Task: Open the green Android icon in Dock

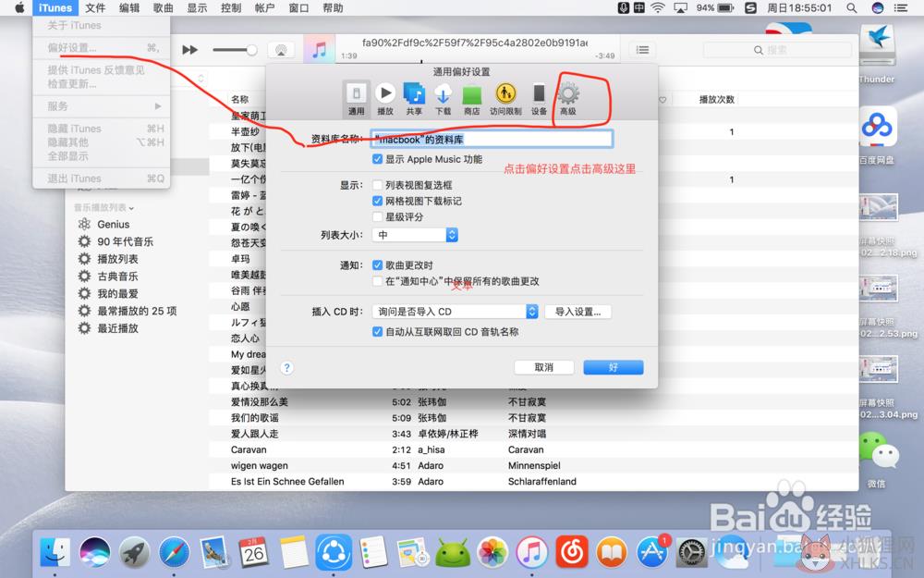Action: pyautogui.click(x=453, y=553)
